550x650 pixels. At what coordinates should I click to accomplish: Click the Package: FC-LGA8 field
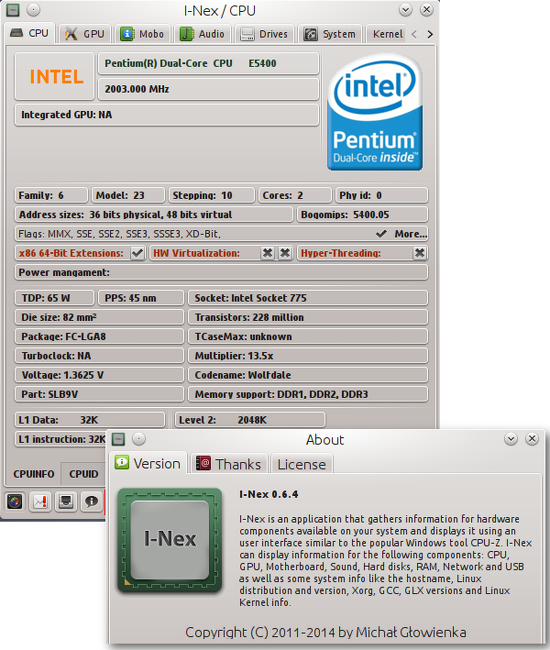[x=99, y=337]
